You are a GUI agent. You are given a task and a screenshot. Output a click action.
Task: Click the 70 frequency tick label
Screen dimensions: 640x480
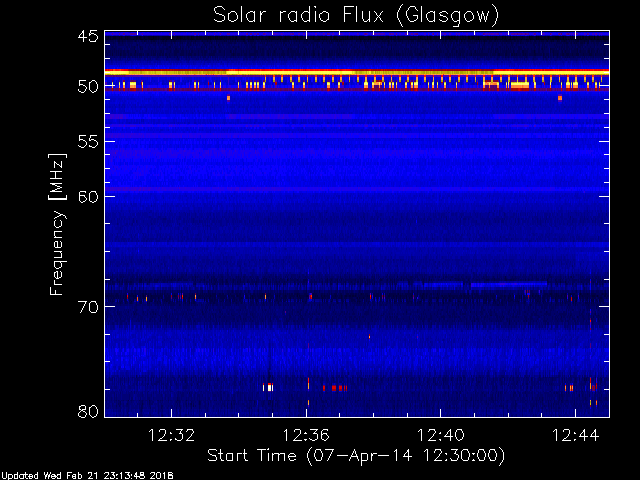tap(88, 307)
